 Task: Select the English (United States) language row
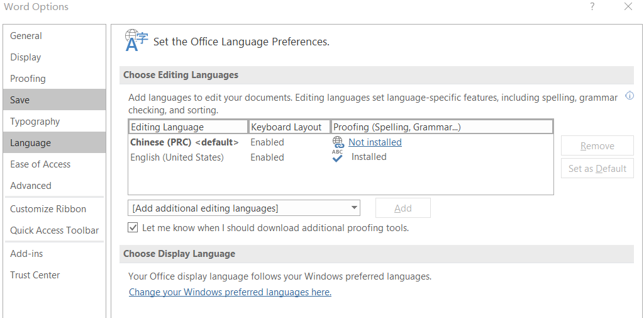[177, 157]
